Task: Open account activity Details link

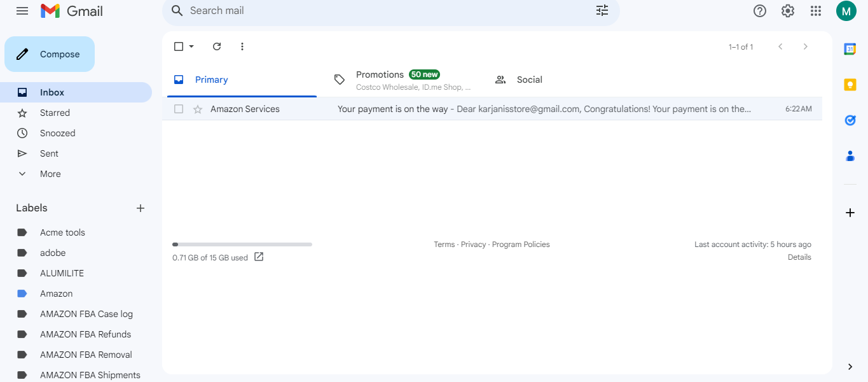Action: [x=799, y=257]
